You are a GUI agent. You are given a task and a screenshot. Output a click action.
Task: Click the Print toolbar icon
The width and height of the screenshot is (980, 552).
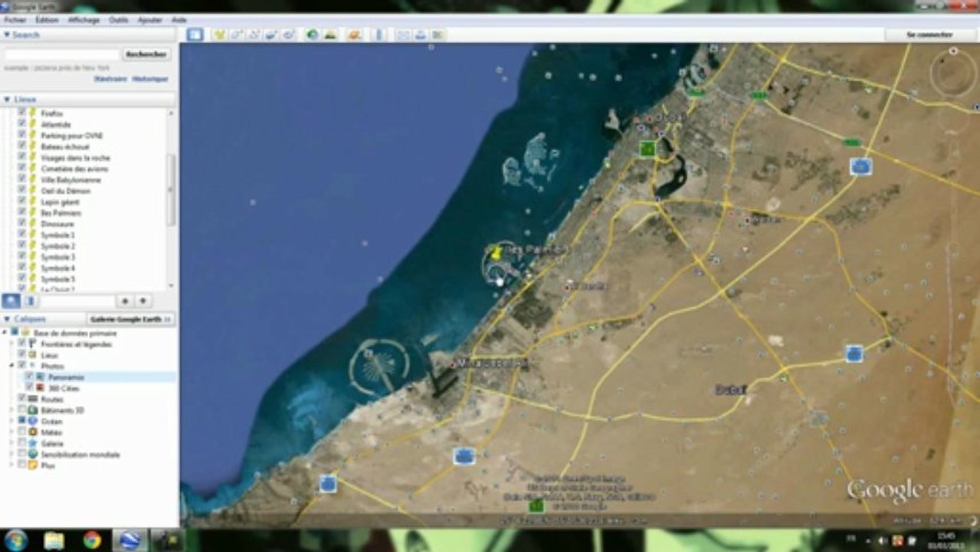tap(421, 34)
